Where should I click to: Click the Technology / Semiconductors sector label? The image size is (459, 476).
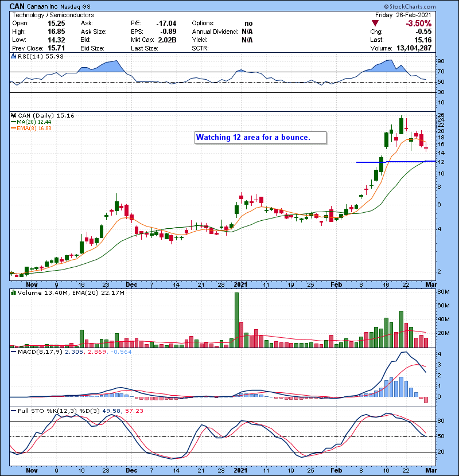pos(53,15)
